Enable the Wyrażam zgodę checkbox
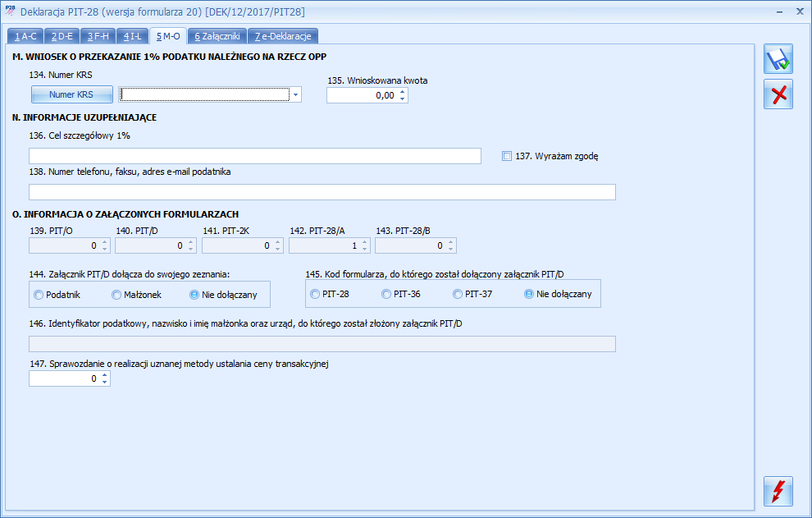This screenshot has width=812, height=518. point(506,156)
